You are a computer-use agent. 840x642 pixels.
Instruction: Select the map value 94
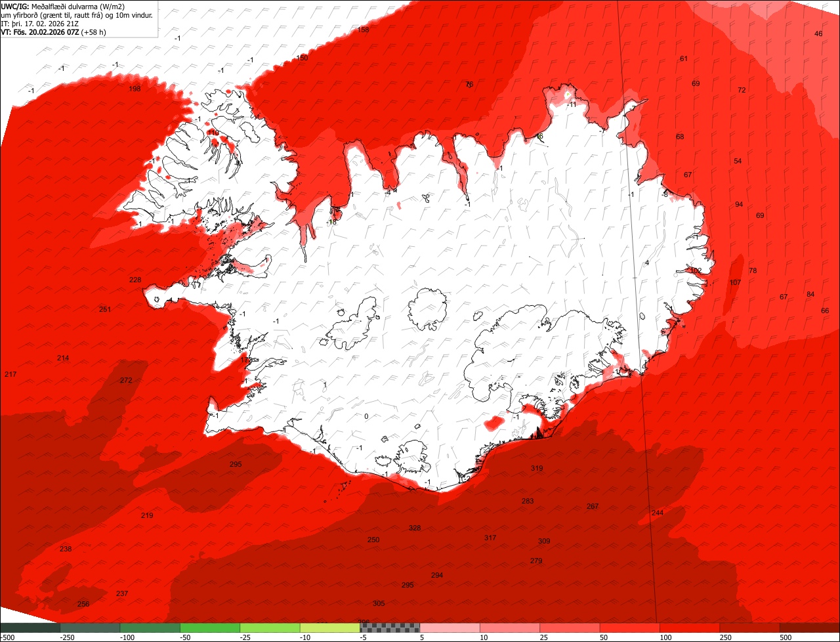click(739, 204)
